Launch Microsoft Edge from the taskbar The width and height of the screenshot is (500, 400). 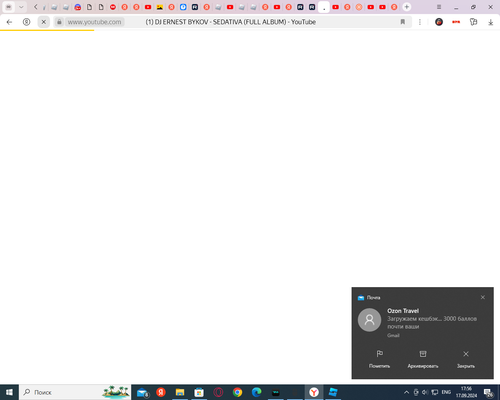256,392
